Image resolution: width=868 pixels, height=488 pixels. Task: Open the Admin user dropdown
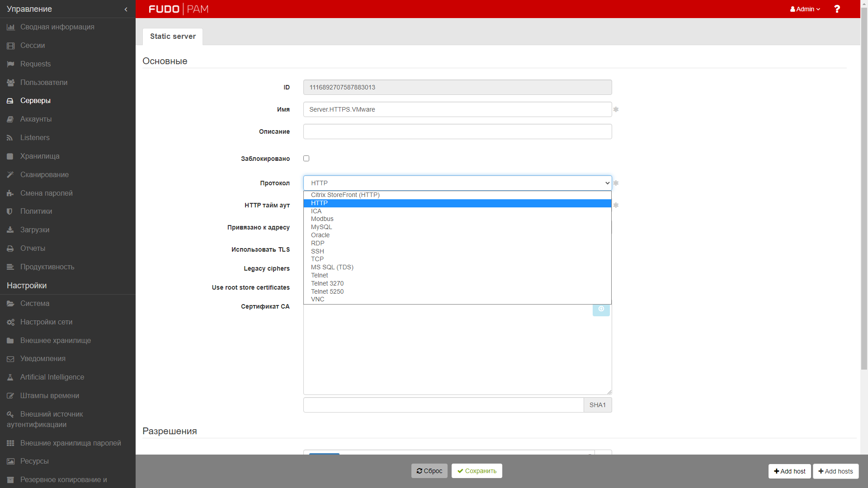805,9
